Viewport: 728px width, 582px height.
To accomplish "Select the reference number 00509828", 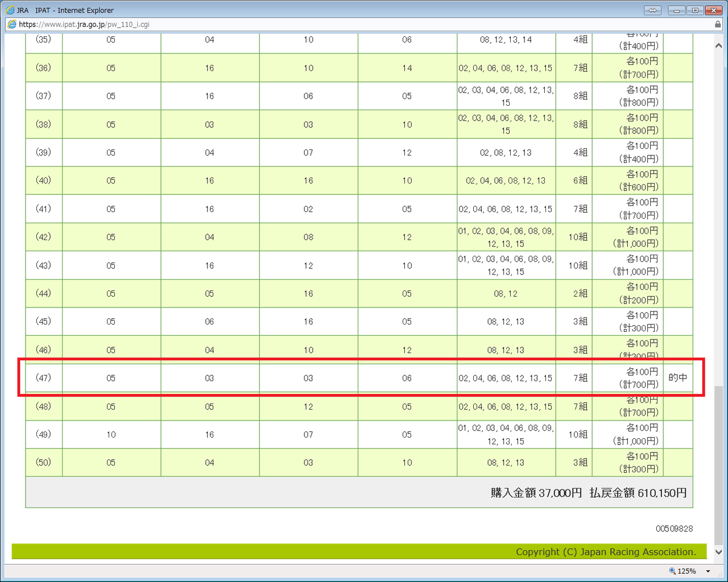I will [x=675, y=529].
